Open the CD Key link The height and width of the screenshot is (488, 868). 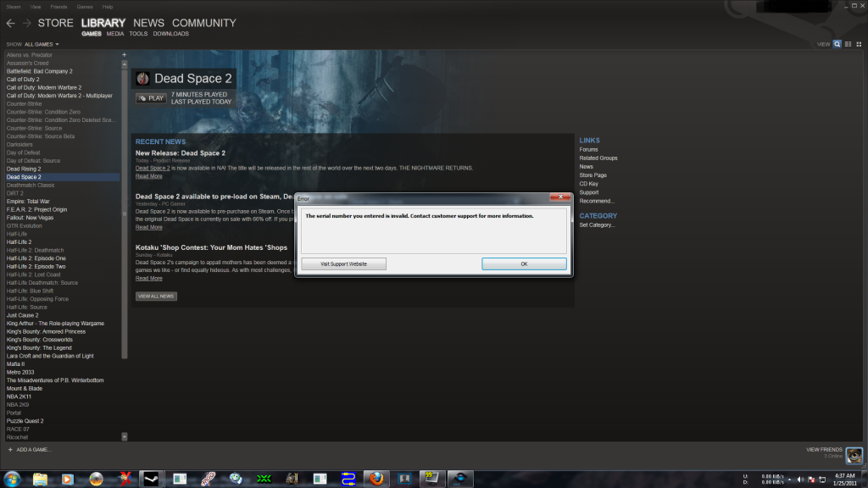click(588, 184)
